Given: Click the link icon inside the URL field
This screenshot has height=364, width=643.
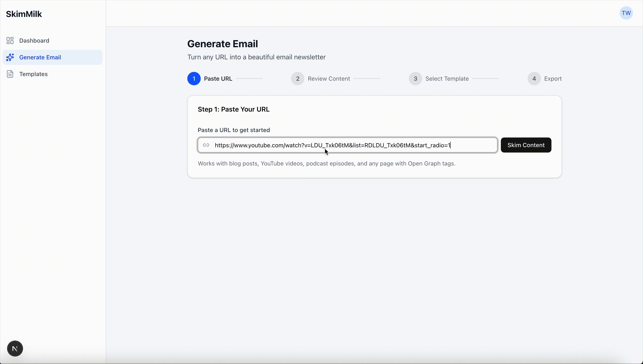Looking at the screenshot, I should pos(206,145).
